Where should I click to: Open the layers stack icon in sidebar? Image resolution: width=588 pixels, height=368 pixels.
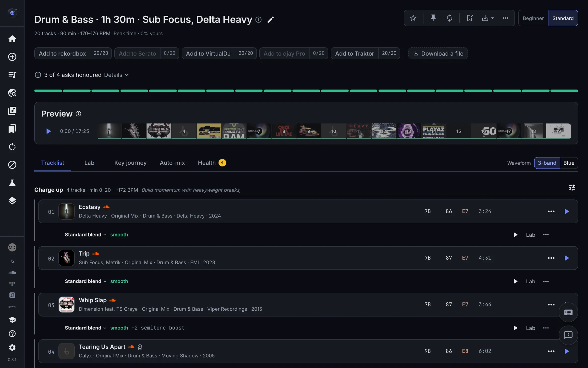[x=12, y=201]
